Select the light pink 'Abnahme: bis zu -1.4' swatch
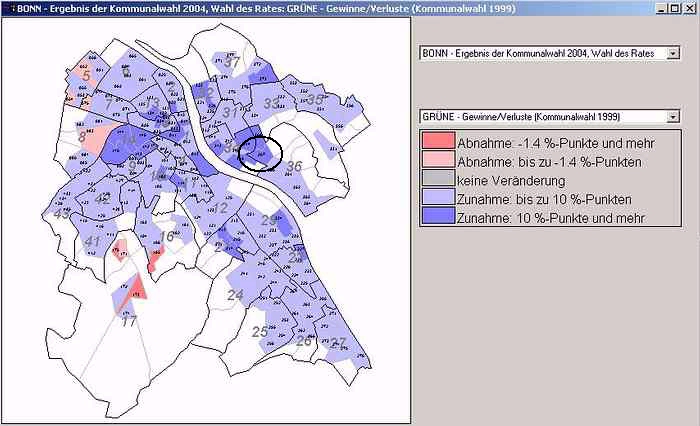 tap(437, 159)
